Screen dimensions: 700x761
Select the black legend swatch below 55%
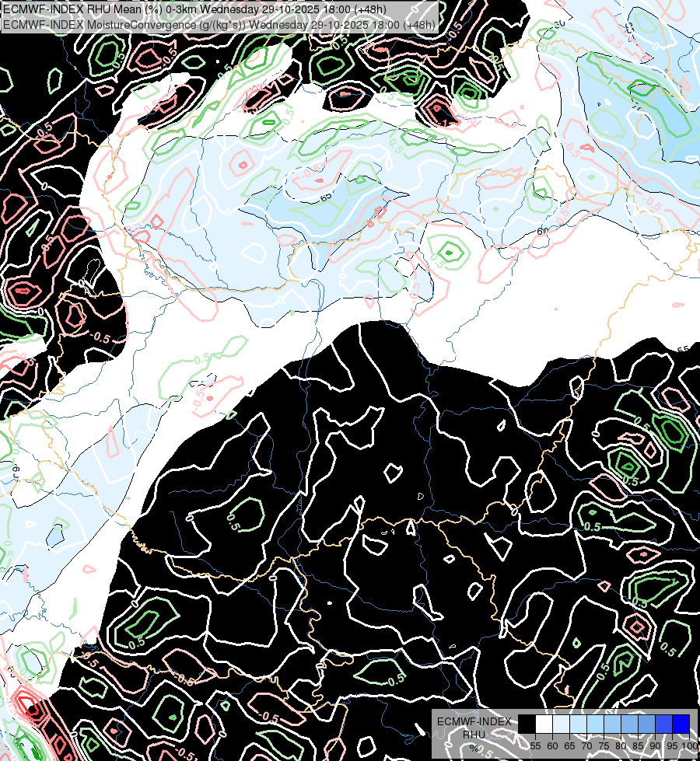click(x=527, y=724)
